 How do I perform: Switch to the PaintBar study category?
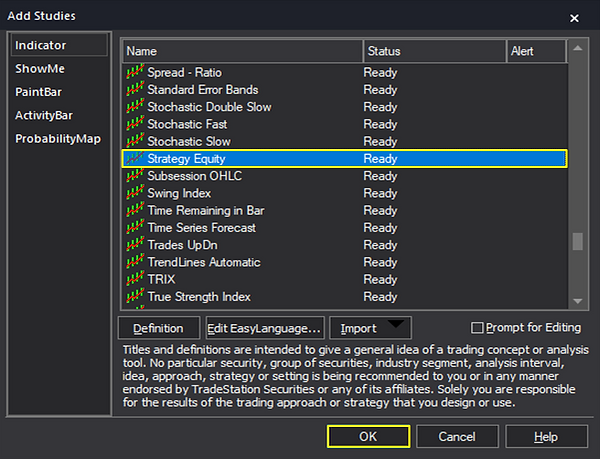[38, 92]
